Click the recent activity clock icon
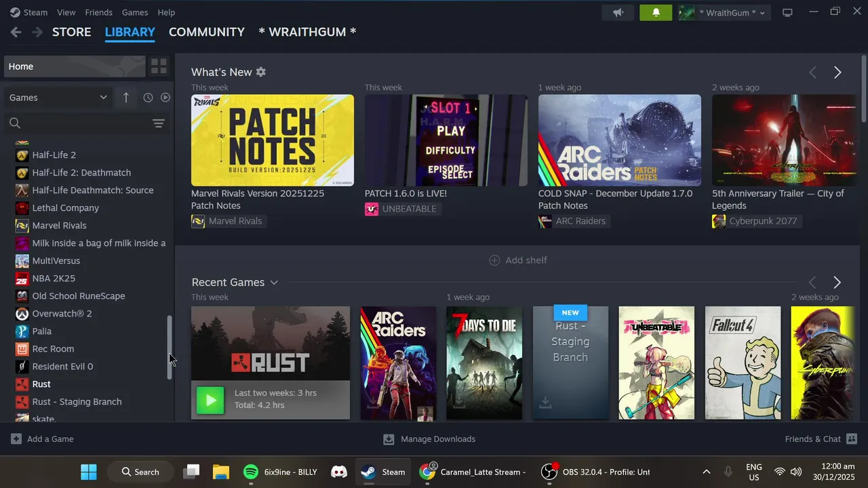 148,98
